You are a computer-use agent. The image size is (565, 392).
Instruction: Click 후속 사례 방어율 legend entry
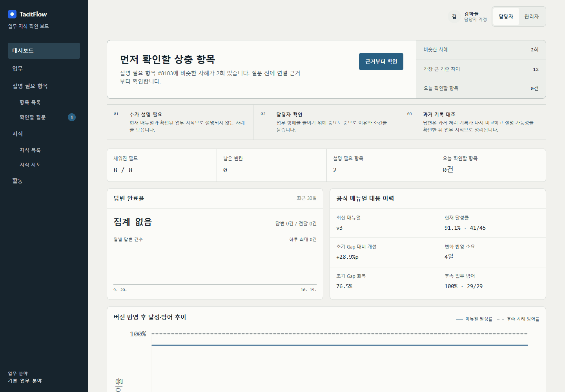pos(518,319)
